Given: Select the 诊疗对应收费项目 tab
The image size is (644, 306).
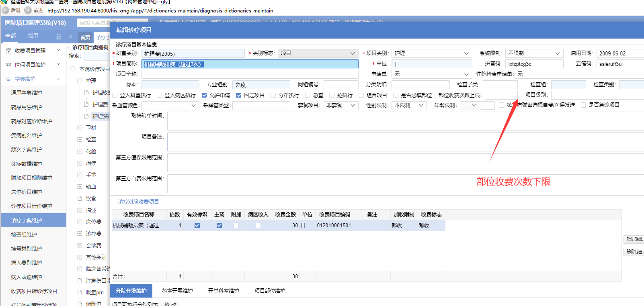Looking at the screenshot, I should [138, 202].
